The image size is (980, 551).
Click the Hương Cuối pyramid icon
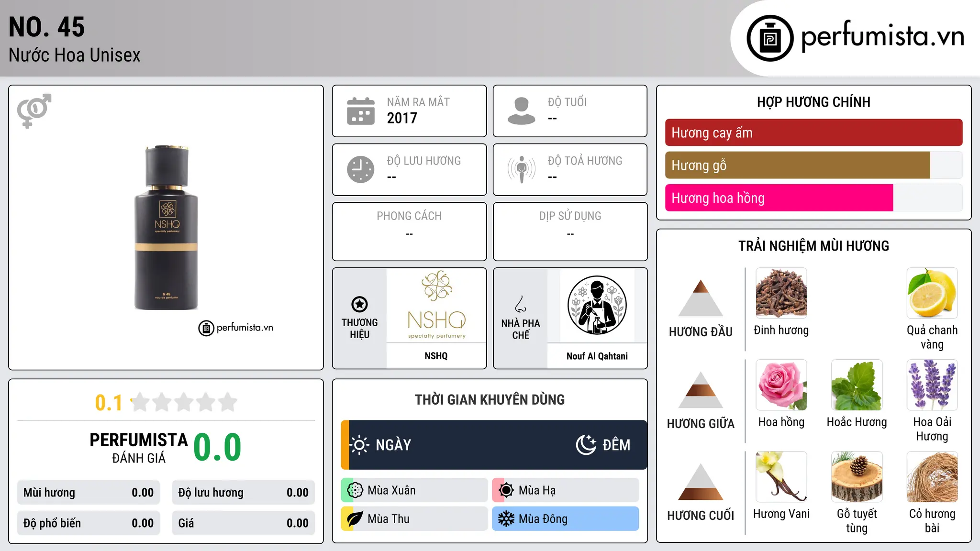point(701,482)
